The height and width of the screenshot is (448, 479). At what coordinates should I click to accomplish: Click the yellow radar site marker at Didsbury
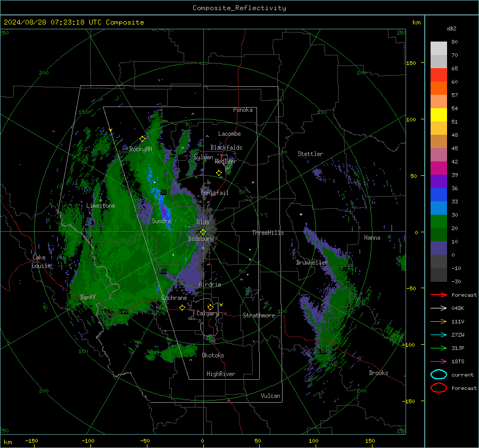203,232
